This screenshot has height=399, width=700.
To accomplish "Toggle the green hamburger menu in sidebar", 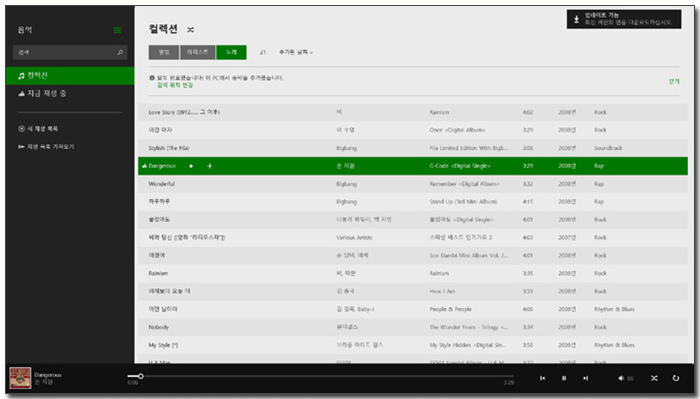I will 117,30.
